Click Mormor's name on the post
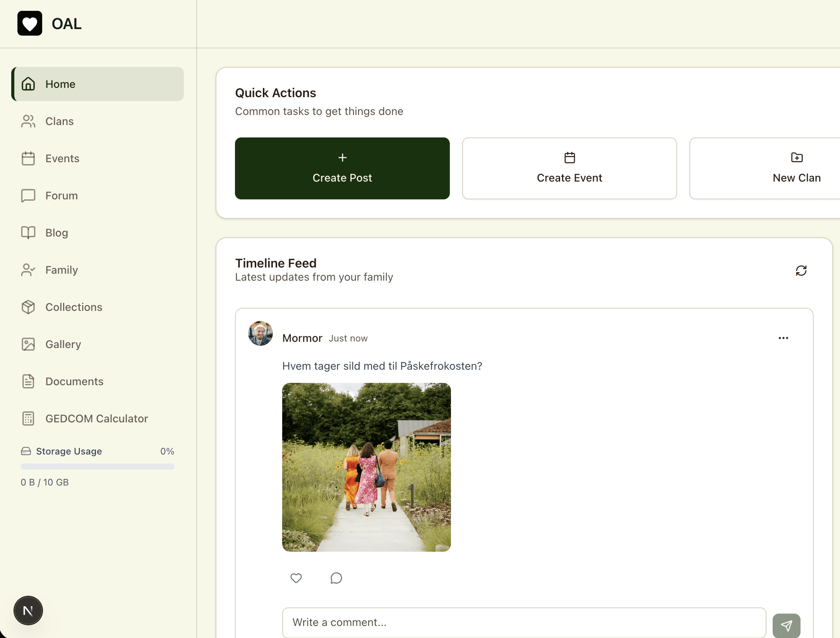 click(x=302, y=338)
